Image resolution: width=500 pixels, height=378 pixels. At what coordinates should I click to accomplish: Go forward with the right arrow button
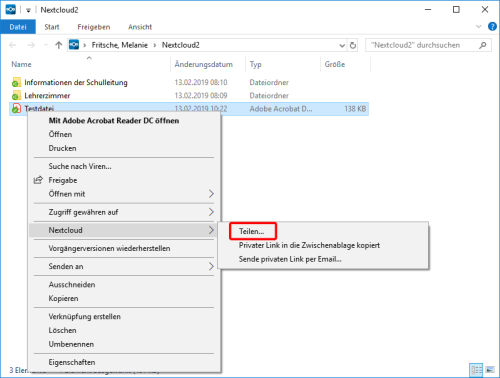[x=31, y=45]
